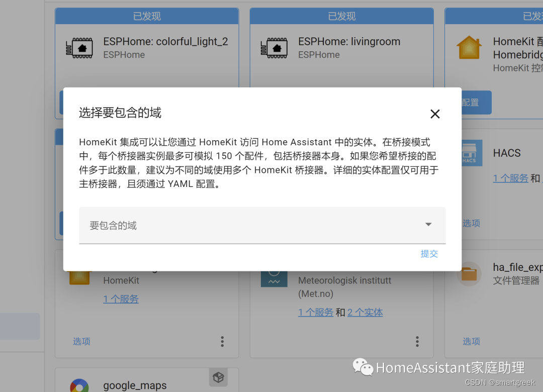543x392 pixels.
Task: Click 选项 on the ha_file_explorer card
Action: point(471,341)
